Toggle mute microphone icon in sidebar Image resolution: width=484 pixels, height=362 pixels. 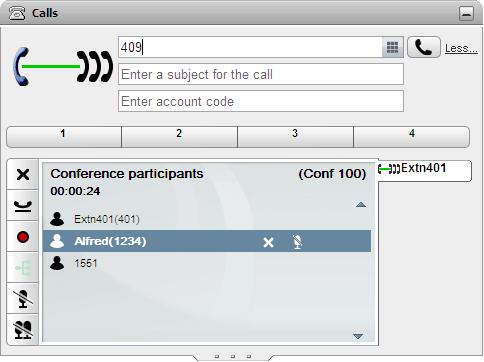(x=23, y=299)
